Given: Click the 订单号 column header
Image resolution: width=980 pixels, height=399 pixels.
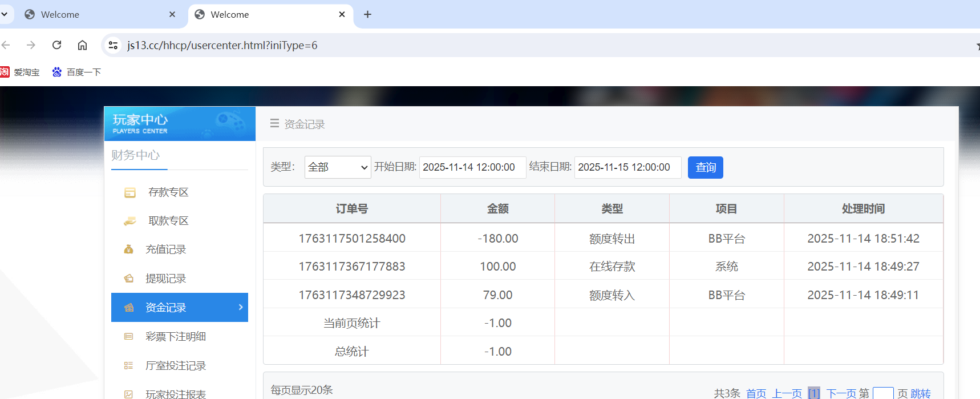Looking at the screenshot, I should coord(352,209).
